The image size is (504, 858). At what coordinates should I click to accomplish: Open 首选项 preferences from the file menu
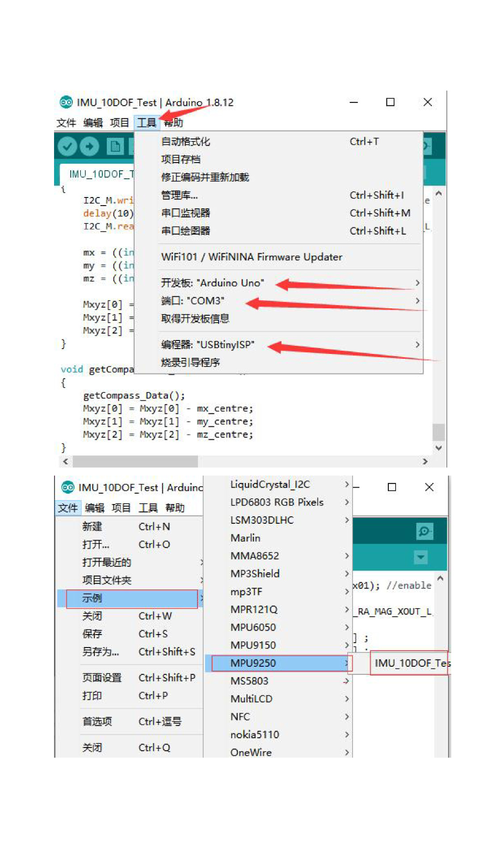pos(130,722)
